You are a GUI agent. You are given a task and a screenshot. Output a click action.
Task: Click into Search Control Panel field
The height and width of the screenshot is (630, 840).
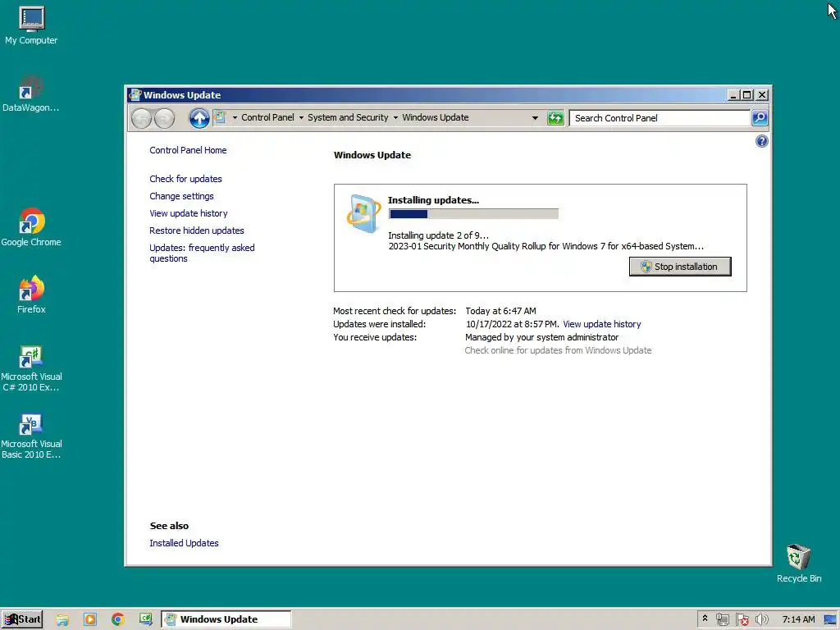coord(660,118)
